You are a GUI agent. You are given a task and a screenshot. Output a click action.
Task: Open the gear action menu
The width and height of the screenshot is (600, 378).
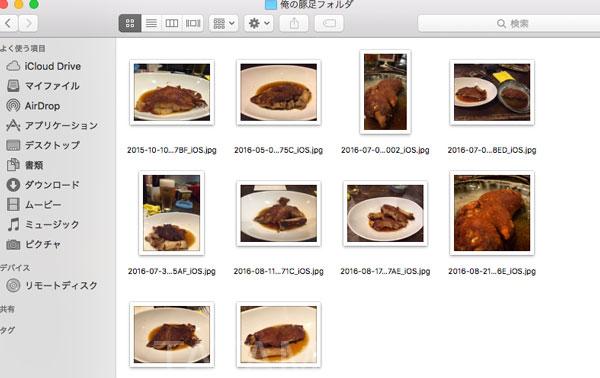tap(259, 23)
